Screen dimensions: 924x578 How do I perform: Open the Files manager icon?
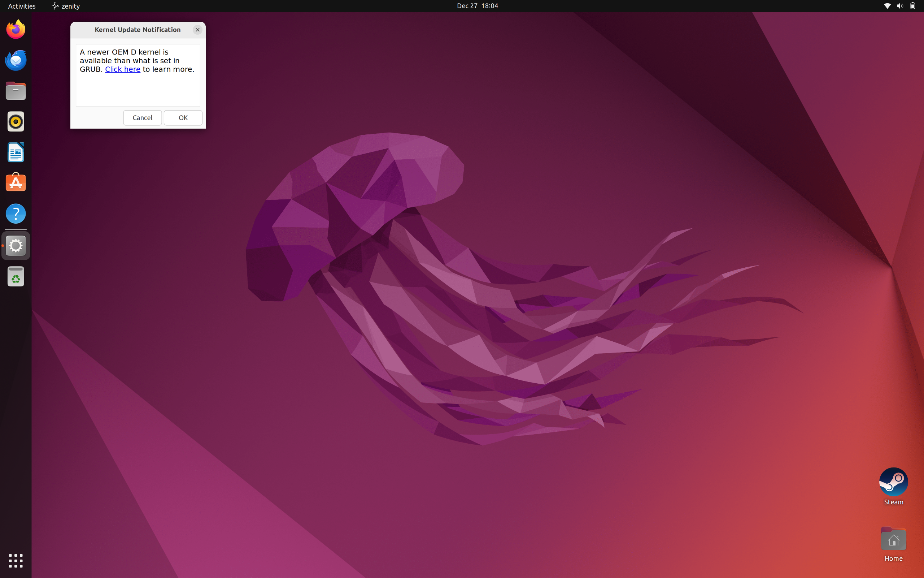point(16,91)
